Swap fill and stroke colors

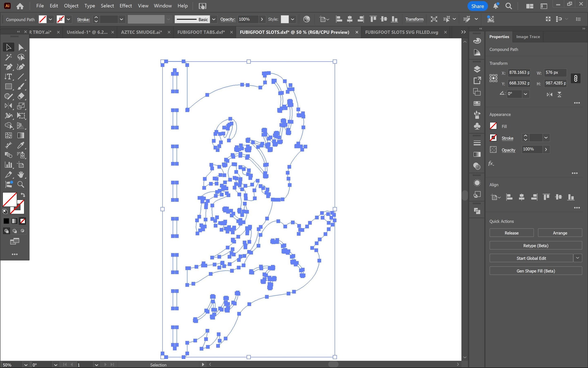click(x=23, y=195)
